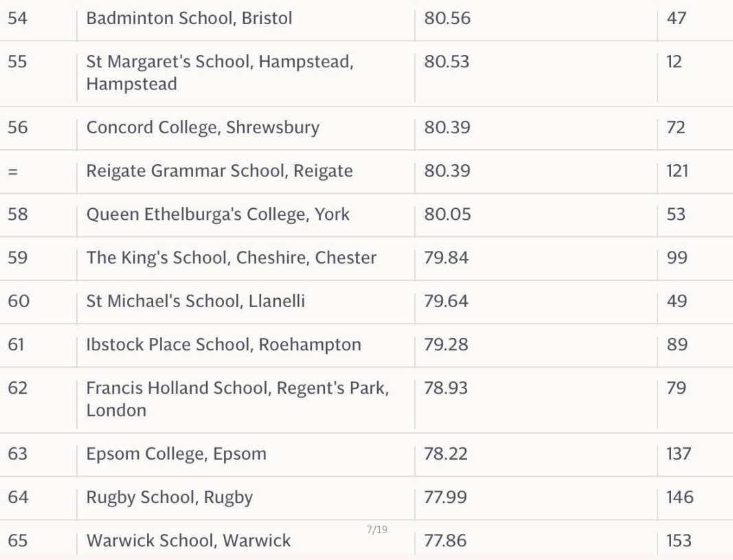Click the 7/19 page indicator
This screenshot has height=560, width=733.
pos(377,529)
